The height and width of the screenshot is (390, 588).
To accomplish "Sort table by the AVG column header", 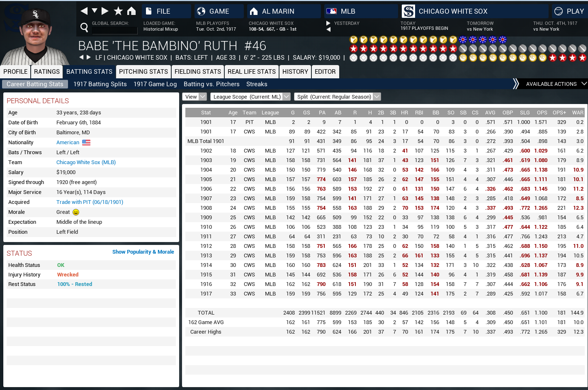I will pyautogui.click(x=490, y=113).
